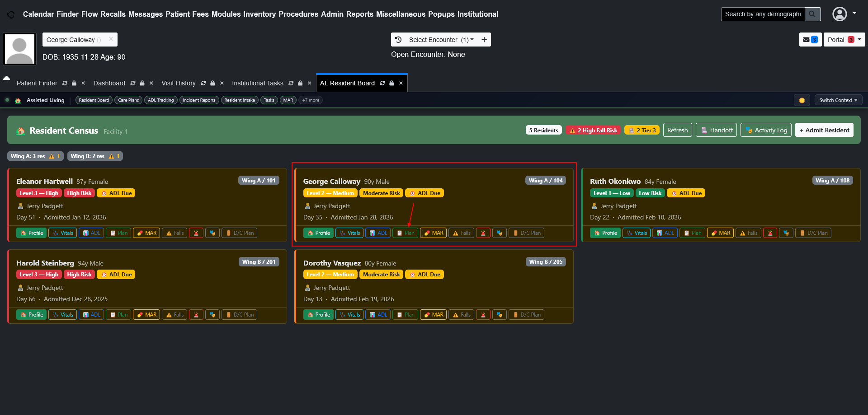Toggle the lock on Patient Finder tab
The height and width of the screenshot is (415, 868).
pos(74,83)
